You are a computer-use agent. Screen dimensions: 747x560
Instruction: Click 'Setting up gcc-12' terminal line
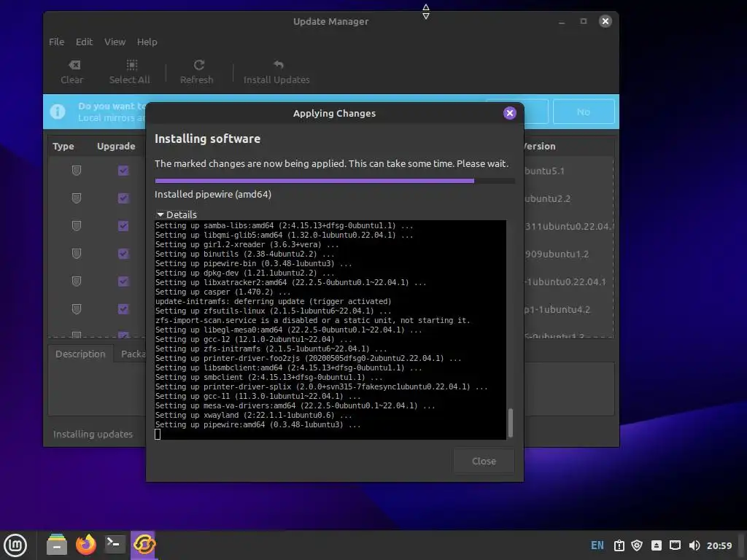(x=253, y=340)
